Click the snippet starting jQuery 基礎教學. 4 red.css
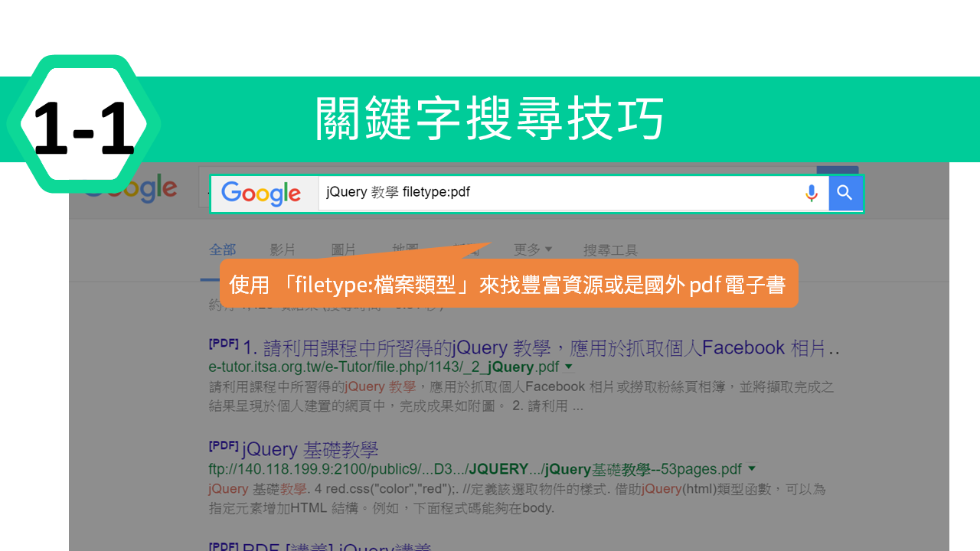 (x=518, y=498)
